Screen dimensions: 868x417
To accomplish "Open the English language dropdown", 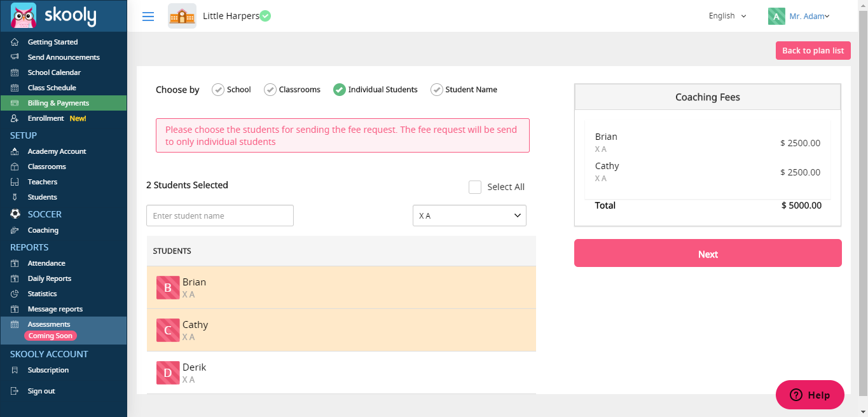I will [x=727, y=16].
